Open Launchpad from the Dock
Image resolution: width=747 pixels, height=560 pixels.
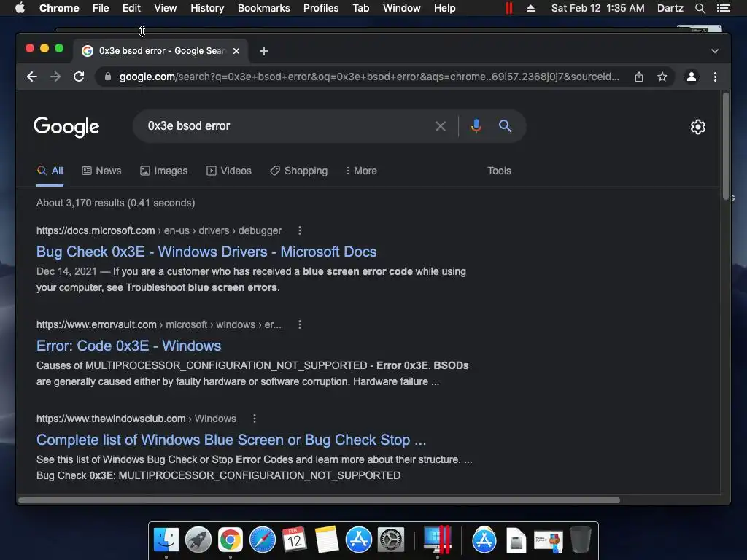point(198,540)
